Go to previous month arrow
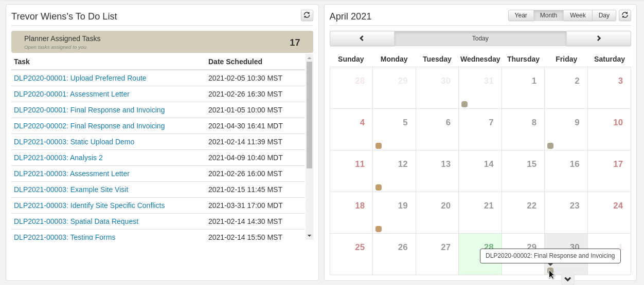Screen dimensions: 644x285 362,39
